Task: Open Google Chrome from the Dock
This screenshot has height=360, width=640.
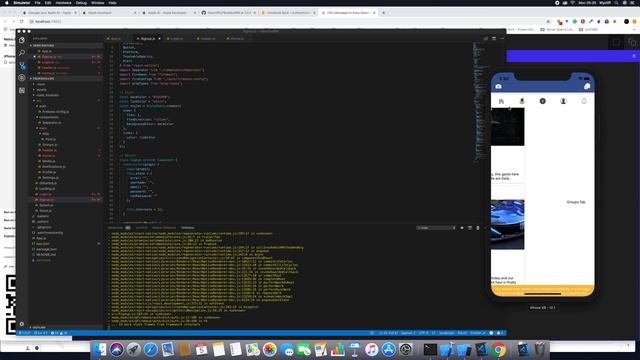Action: click(x=498, y=349)
